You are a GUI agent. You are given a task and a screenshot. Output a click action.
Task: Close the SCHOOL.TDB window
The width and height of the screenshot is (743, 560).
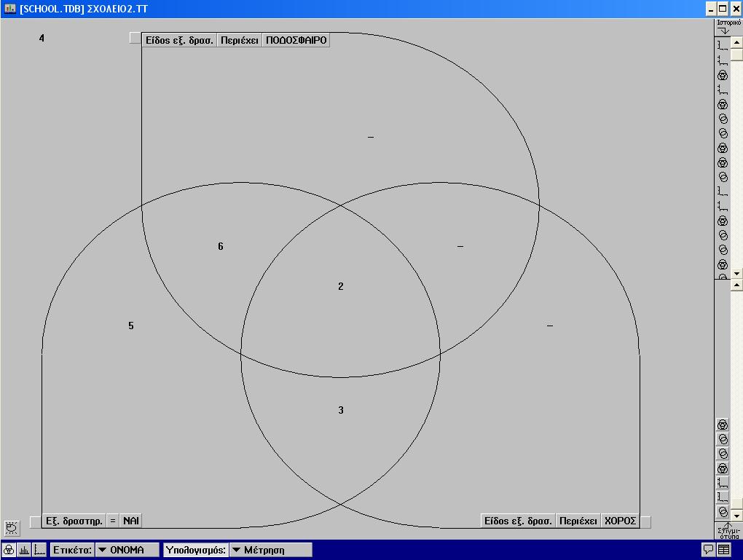736,9
